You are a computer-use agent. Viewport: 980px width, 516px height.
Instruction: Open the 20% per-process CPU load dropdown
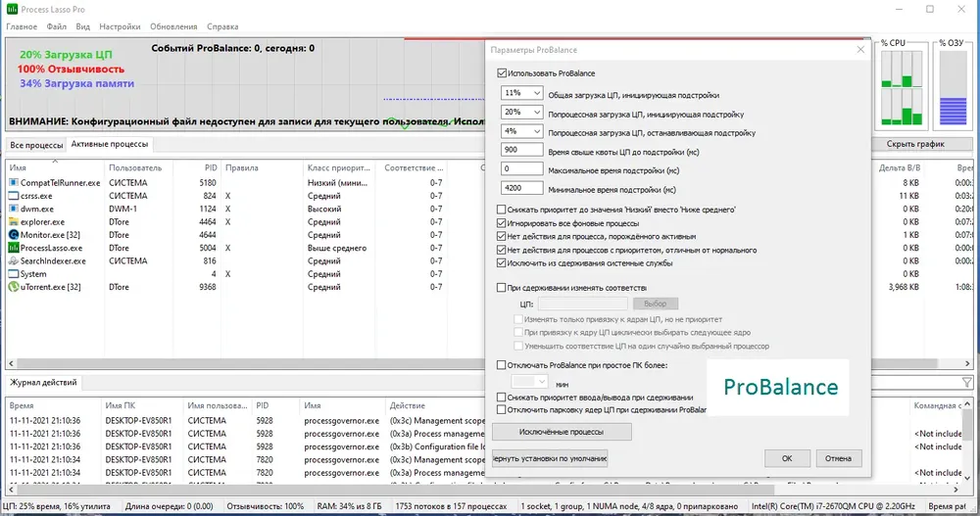click(x=521, y=112)
